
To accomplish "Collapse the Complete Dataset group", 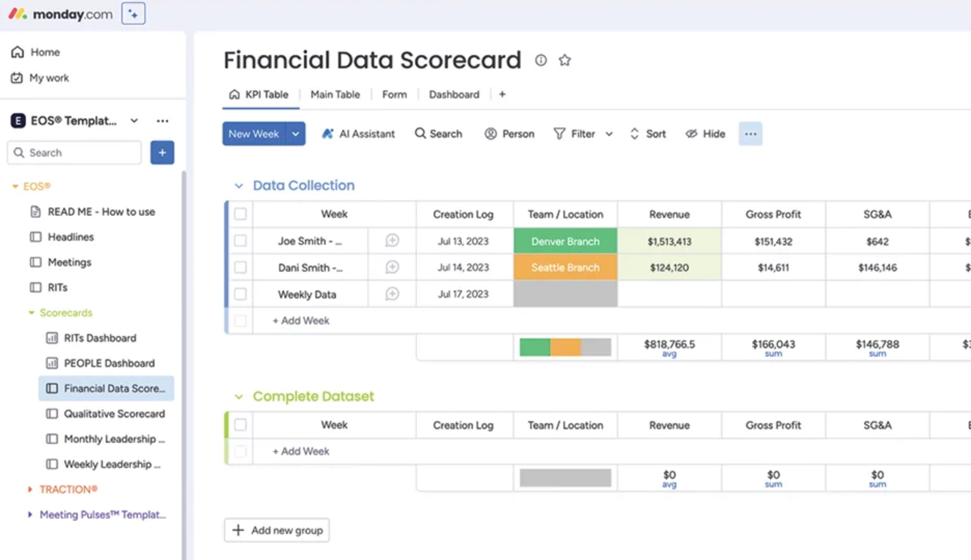I will pyautogui.click(x=239, y=397).
